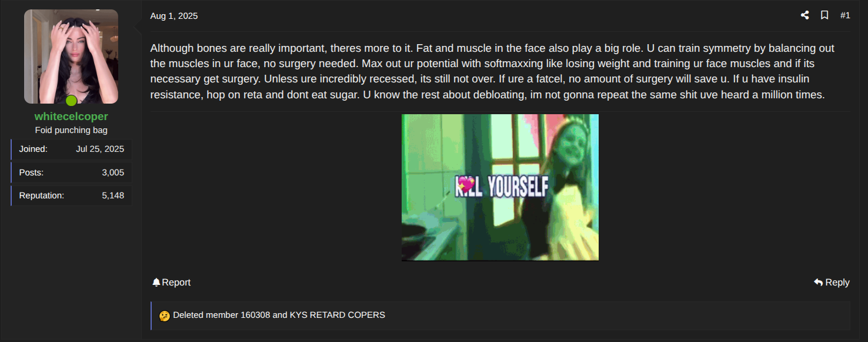Click the 5,148 reputation value
The image size is (868, 342).
coord(113,195)
